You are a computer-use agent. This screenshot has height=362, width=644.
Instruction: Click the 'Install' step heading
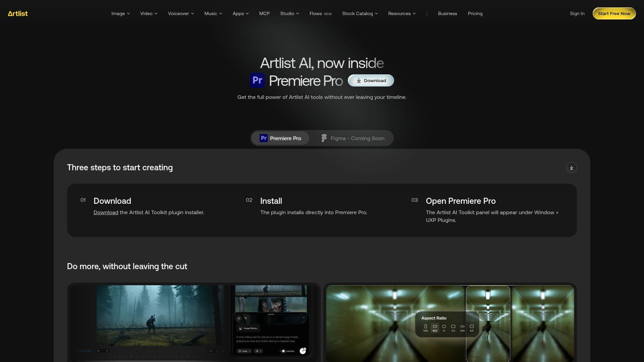[x=271, y=201]
